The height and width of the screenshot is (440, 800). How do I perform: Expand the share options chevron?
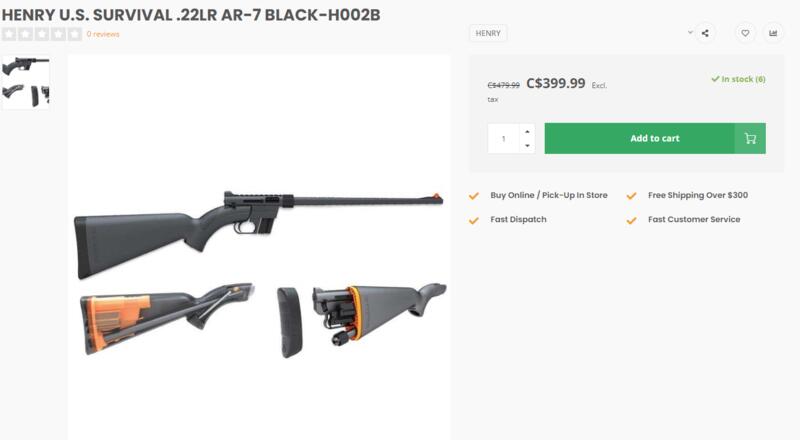[x=690, y=32]
